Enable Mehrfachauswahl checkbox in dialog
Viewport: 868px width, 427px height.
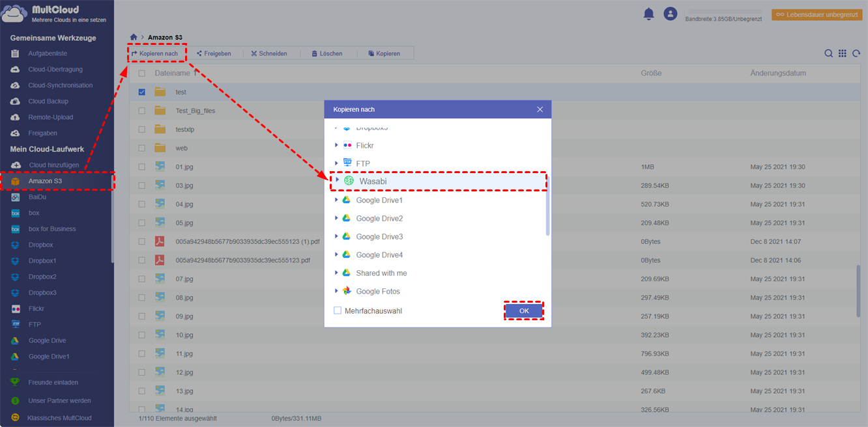pyautogui.click(x=338, y=310)
